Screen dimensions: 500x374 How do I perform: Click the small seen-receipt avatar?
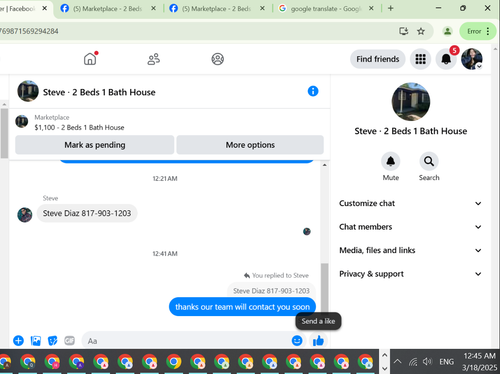pyautogui.click(x=307, y=231)
